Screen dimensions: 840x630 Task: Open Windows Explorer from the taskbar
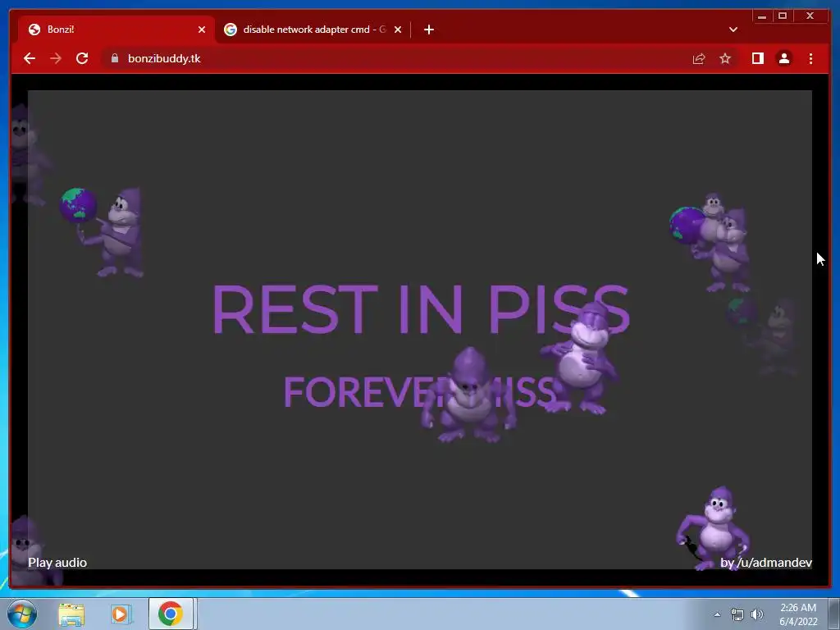[71, 614]
